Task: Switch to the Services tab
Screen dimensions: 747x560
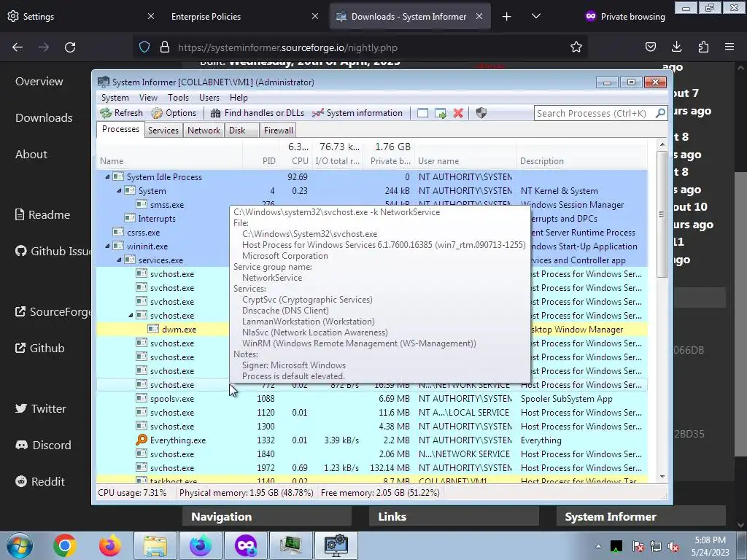Action: tap(163, 130)
